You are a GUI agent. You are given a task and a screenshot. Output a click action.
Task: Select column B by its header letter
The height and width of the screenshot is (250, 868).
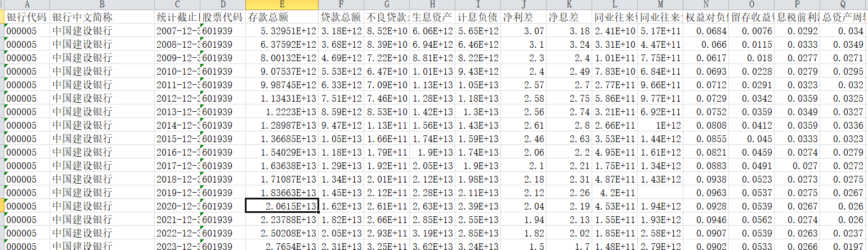(102, 5)
